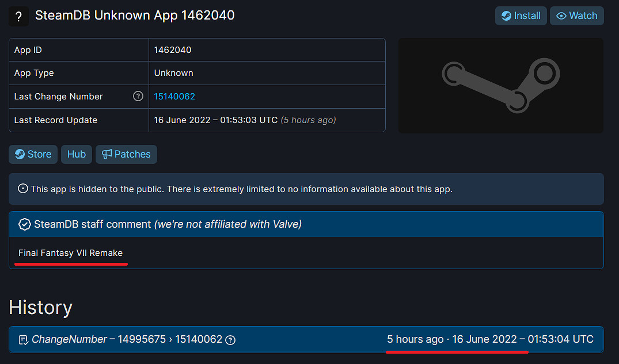This screenshot has height=364, width=619.
Task: Click the App ID value 1462040
Action: coord(173,50)
